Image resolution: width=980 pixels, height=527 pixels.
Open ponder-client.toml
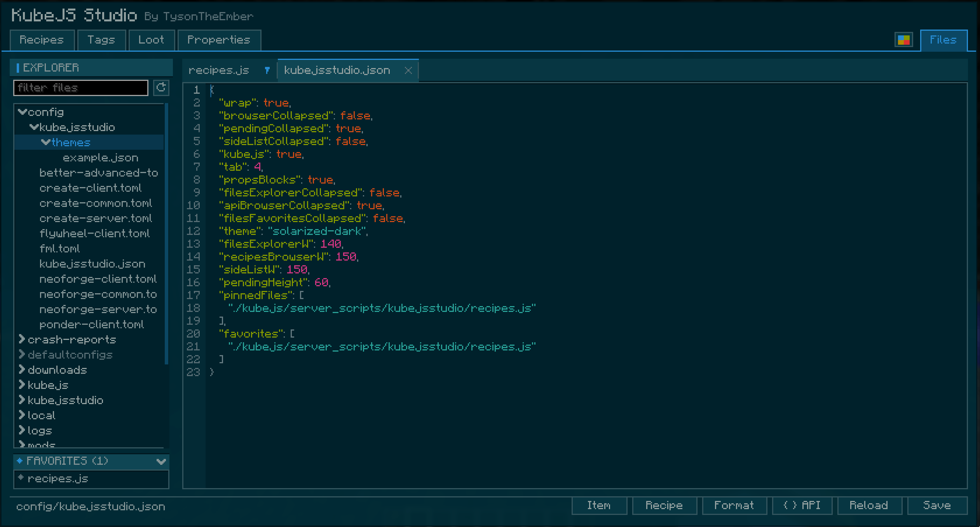pos(89,324)
